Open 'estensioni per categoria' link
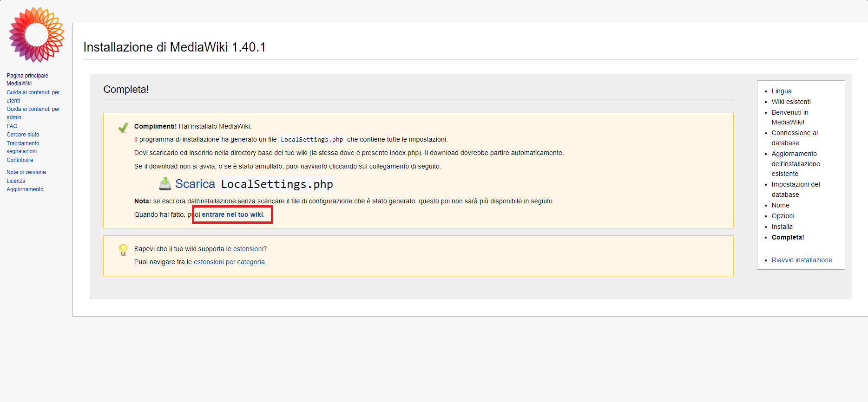 point(229,262)
